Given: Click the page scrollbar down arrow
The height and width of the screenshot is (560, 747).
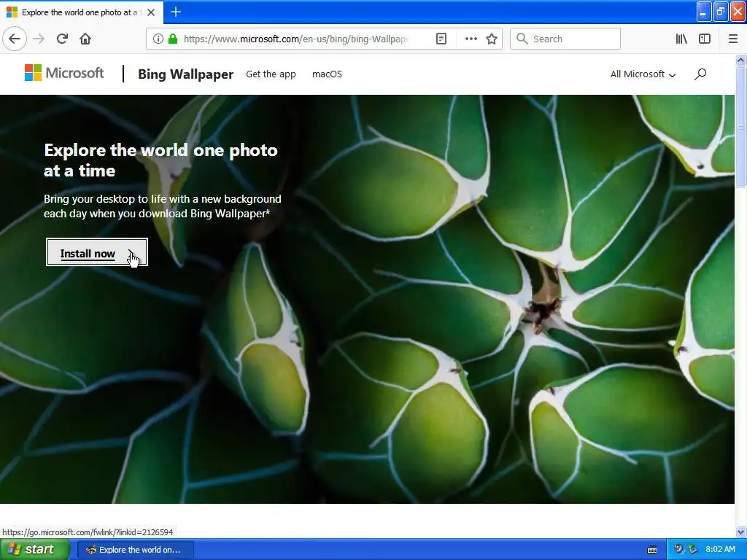Looking at the screenshot, I should pos(741,532).
